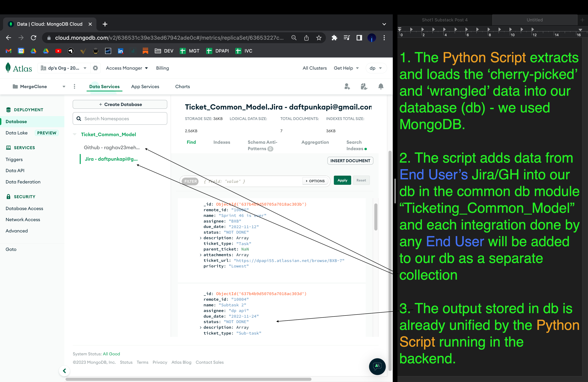The height and width of the screenshot is (382, 588).
Task: Switch to Shot1 Substack Post 4 tab
Action: (x=444, y=20)
